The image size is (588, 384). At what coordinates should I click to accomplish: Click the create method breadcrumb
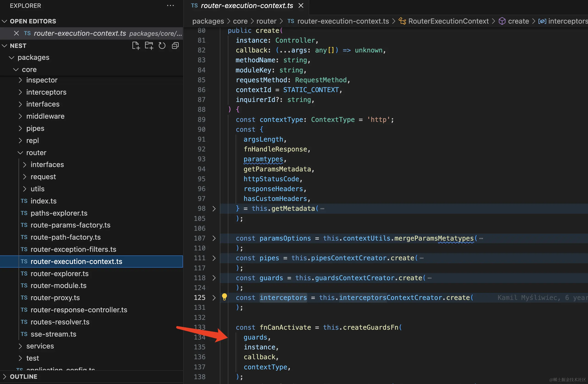tap(514, 21)
